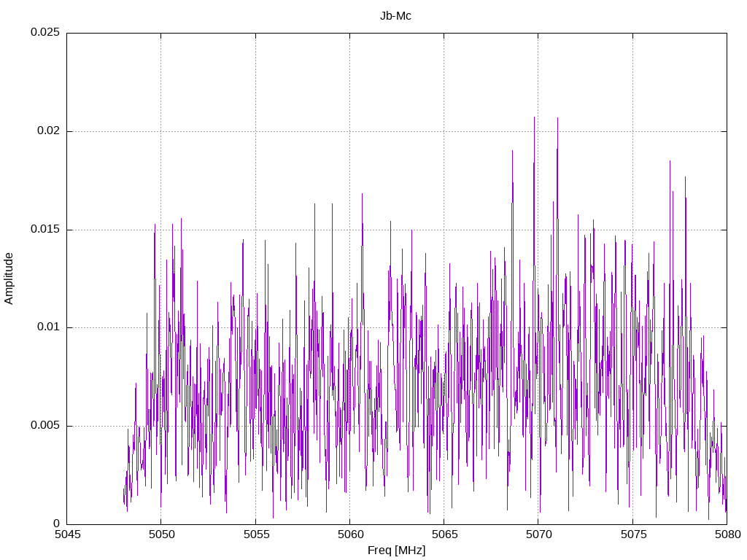The height and width of the screenshot is (560, 747).
Task: Click the 0 y-axis tick label
Action: point(57,524)
